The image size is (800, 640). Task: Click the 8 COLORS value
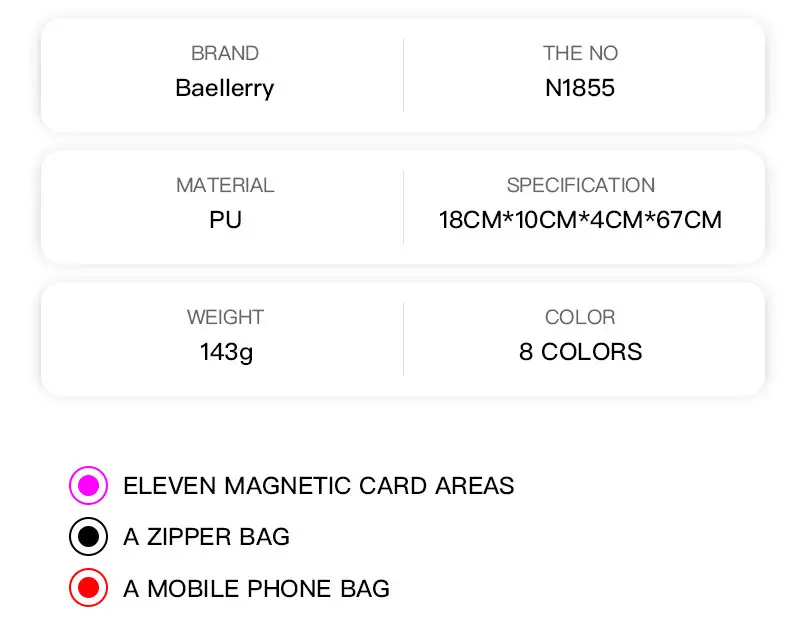[x=581, y=352]
